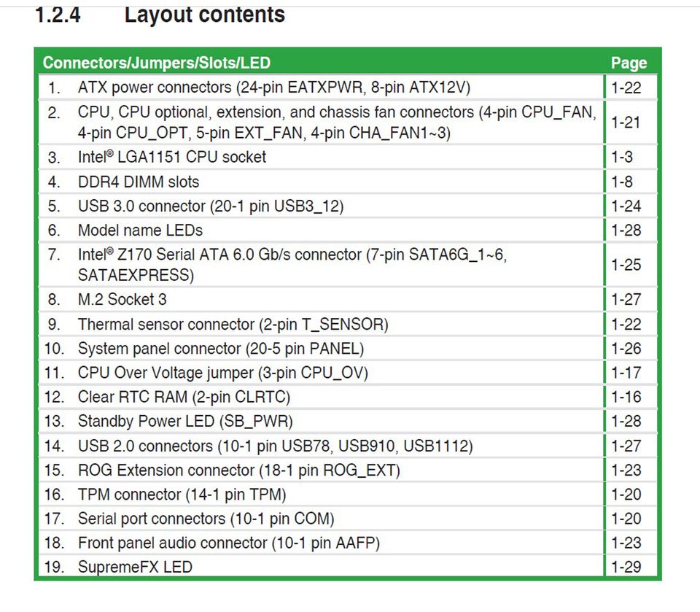The width and height of the screenshot is (700, 612).
Task: Click page number 1-26
Action: 626,348
